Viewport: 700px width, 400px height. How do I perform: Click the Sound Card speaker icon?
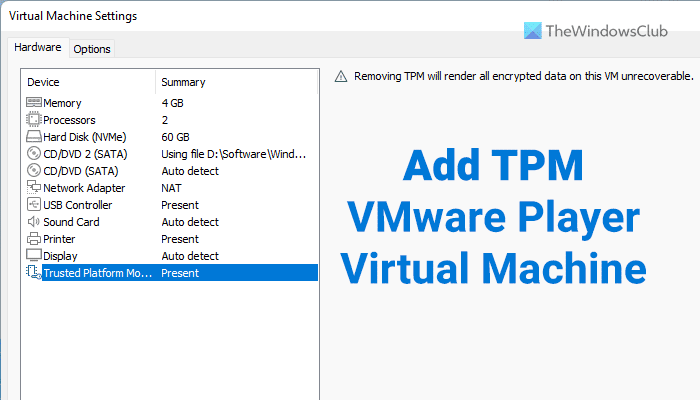(33, 221)
